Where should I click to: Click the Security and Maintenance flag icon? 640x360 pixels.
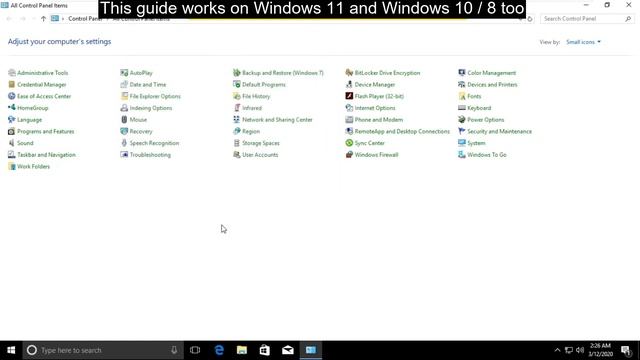(x=462, y=131)
